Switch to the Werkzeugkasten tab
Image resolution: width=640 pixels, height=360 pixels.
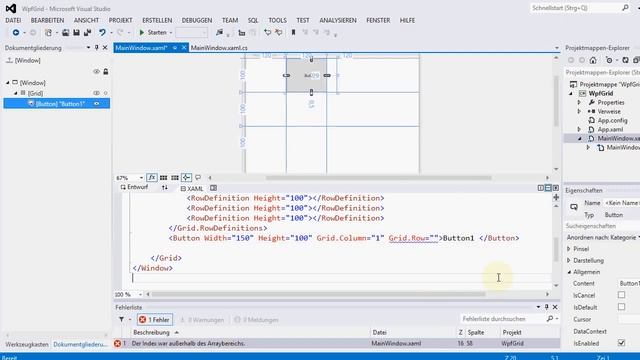[x=27, y=344]
